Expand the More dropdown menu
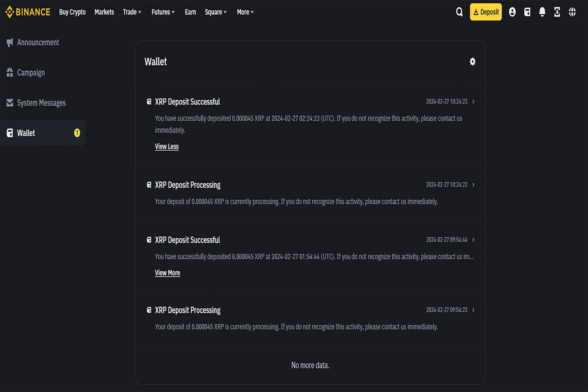 pos(245,12)
